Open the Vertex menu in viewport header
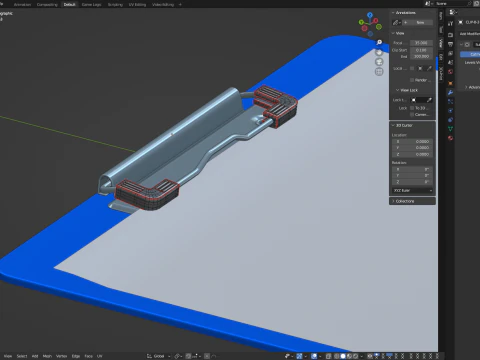This screenshot has width=480, height=360. 61,356
